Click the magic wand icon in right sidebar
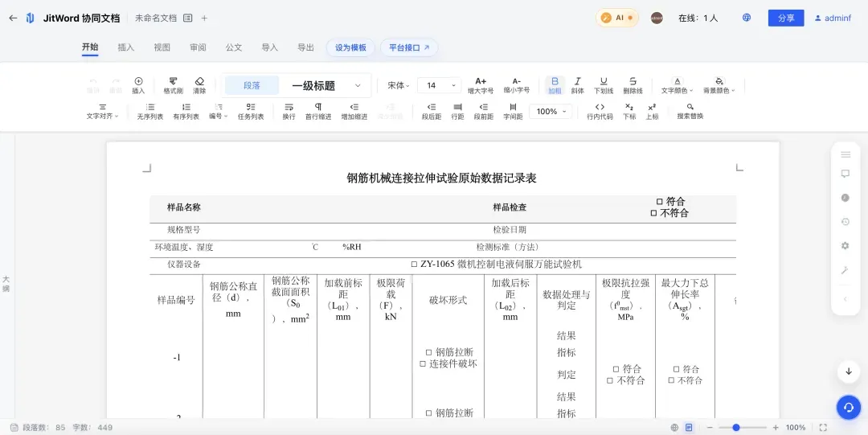The image size is (868, 435). [x=845, y=270]
